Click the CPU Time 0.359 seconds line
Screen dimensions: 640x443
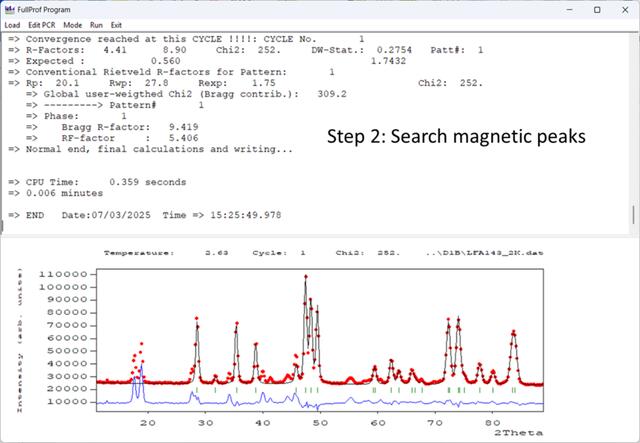point(97,183)
